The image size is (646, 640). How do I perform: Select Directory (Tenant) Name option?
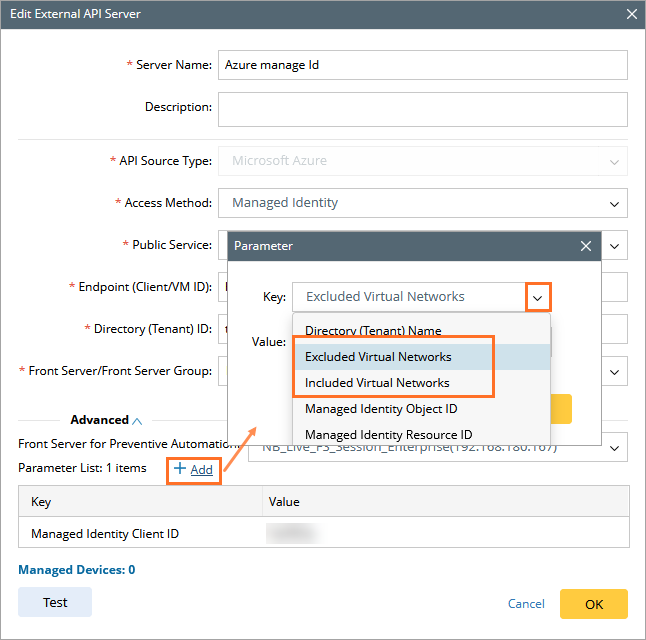point(372,331)
